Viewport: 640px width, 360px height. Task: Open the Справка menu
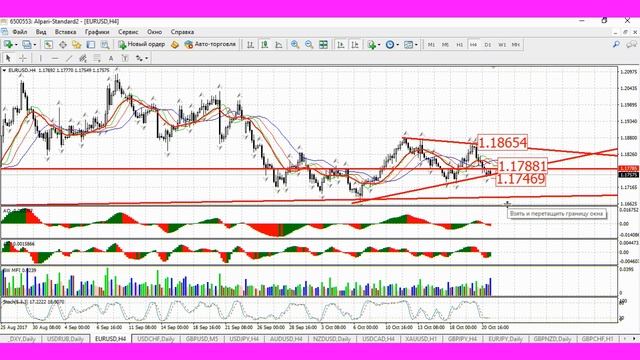point(182,32)
